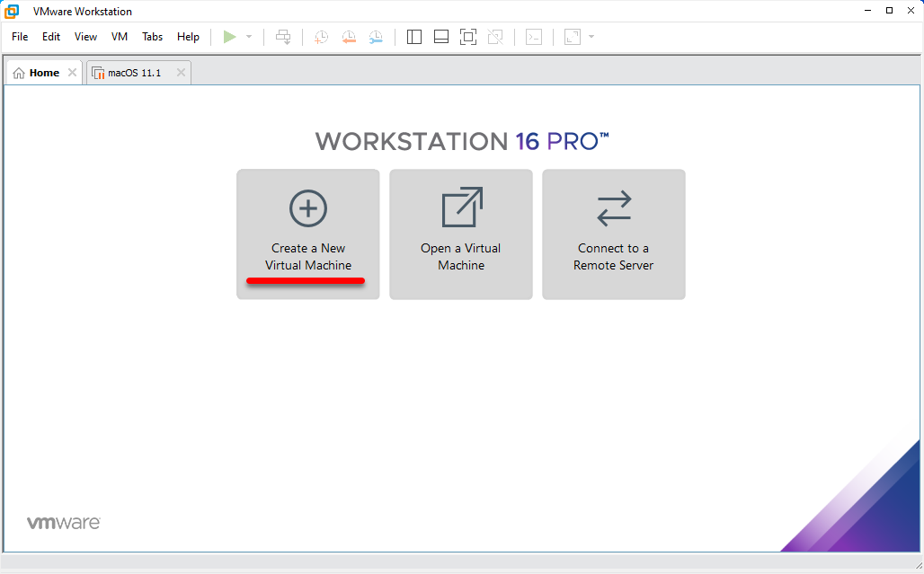Image resolution: width=924 pixels, height=574 pixels.
Task: Open the Edit menu
Action: tap(51, 37)
